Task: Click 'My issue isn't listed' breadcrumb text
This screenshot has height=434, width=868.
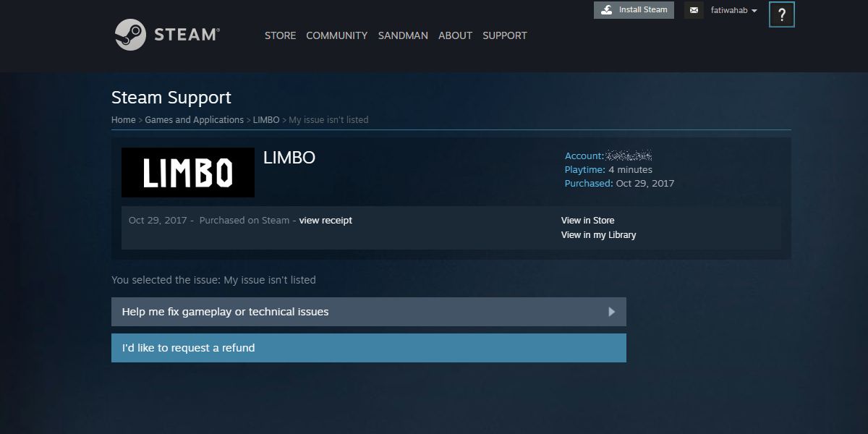Action: coord(328,120)
